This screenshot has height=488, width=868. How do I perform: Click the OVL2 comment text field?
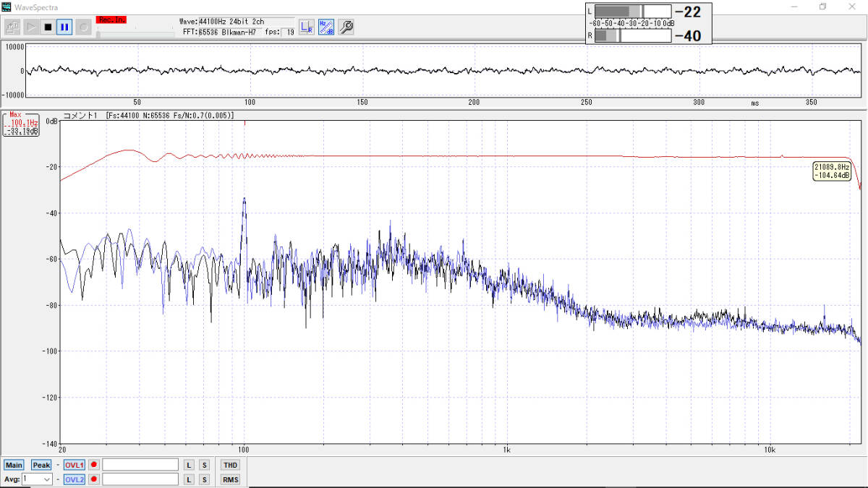click(140, 479)
